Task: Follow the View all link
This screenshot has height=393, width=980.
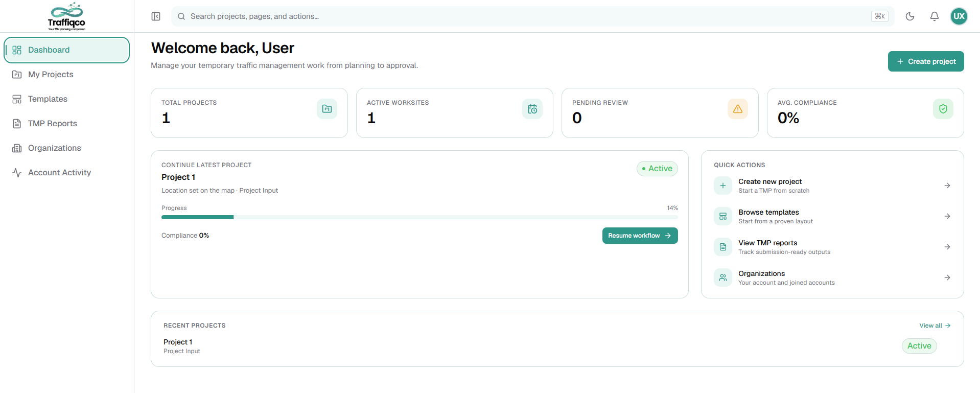Action: tap(935, 326)
